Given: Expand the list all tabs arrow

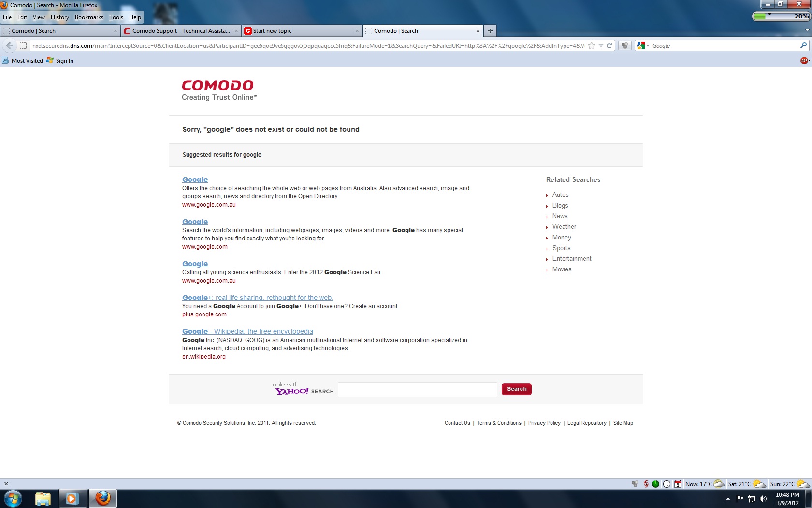Looking at the screenshot, I should [x=807, y=30].
